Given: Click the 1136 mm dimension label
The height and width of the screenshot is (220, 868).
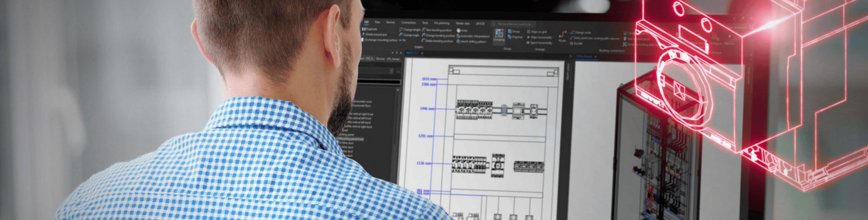Looking at the screenshot, I should (x=424, y=163).
